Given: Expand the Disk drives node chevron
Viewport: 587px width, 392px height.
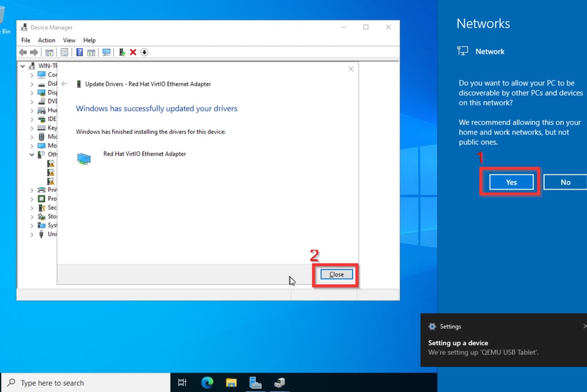Looking at the screenshot, I should tap(32, 84).
